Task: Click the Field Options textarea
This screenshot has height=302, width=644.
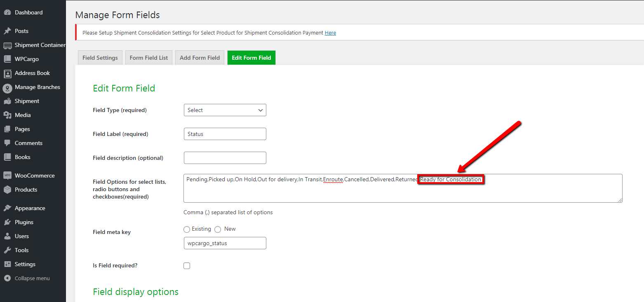Action: pyautogui.click(x=402, y=192)
